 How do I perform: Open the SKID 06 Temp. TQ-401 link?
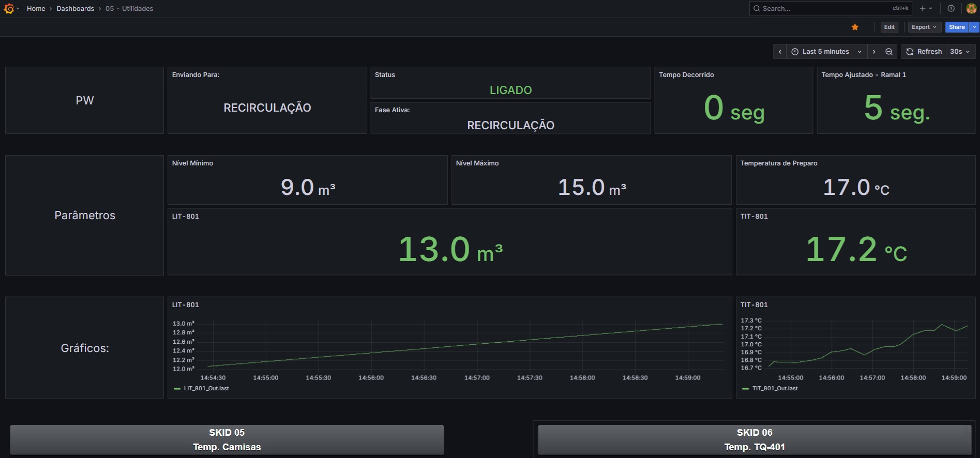tap(754, 440)
